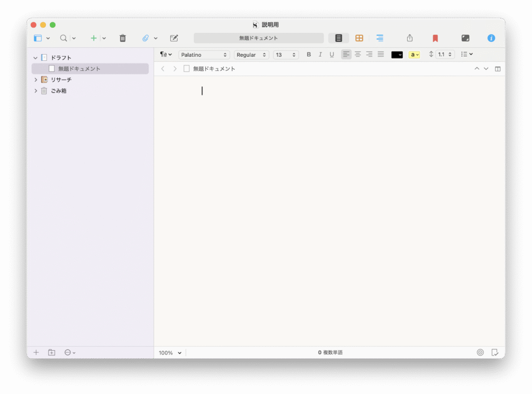This screenshot has width=532, height=394.
Task: Open the font size 13 selector
Action: pos(286,55)
